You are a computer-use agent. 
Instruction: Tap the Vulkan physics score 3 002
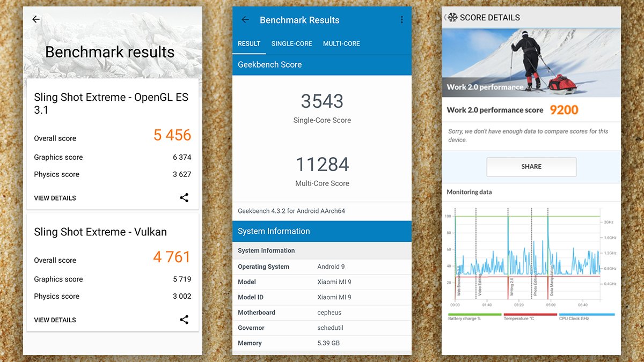point(182,296)
